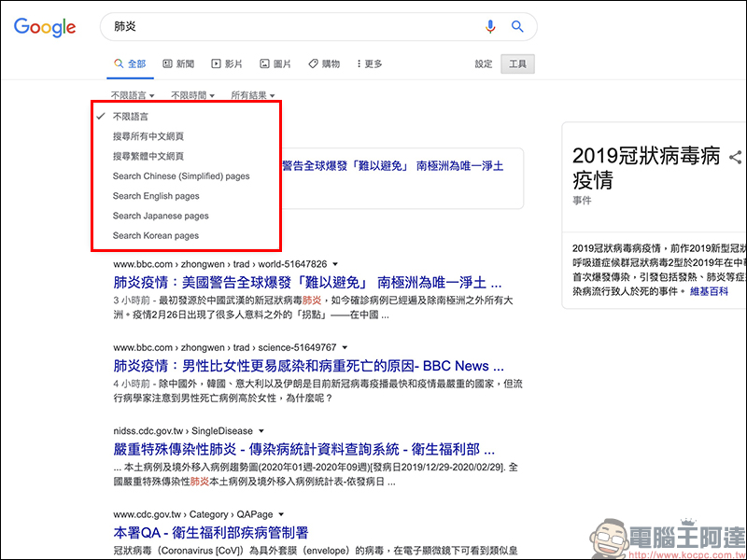Image resolution: width=747 pixels, height=560 pixels.
Task: Click the share icon in knowledge panel
Action: click(735, 158)
